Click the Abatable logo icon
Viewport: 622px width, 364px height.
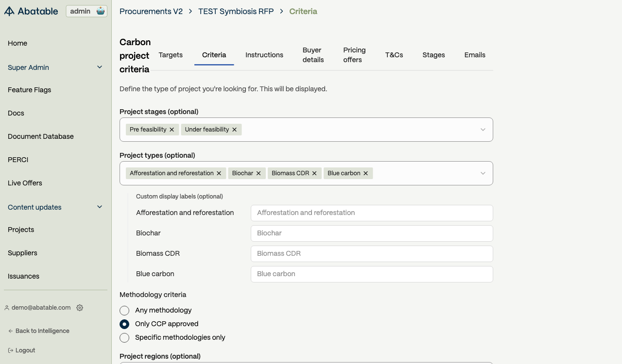click(9, 11)
